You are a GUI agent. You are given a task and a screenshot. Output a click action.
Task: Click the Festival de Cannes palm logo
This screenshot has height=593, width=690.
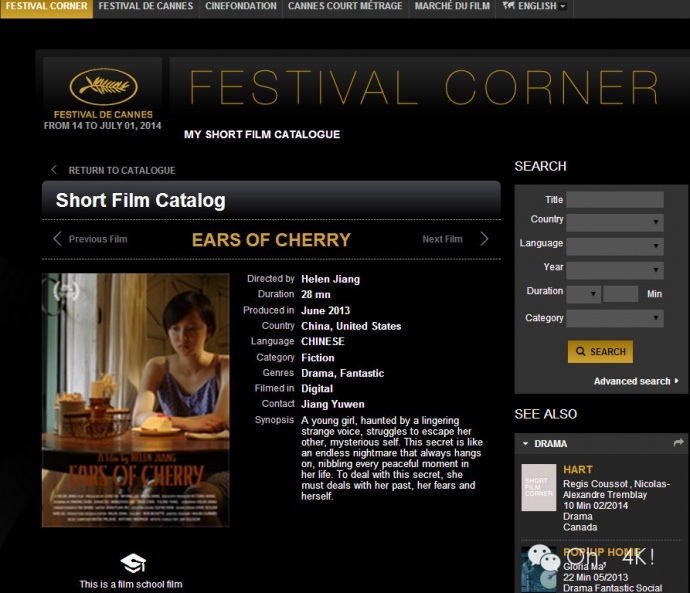click(103, 87)
